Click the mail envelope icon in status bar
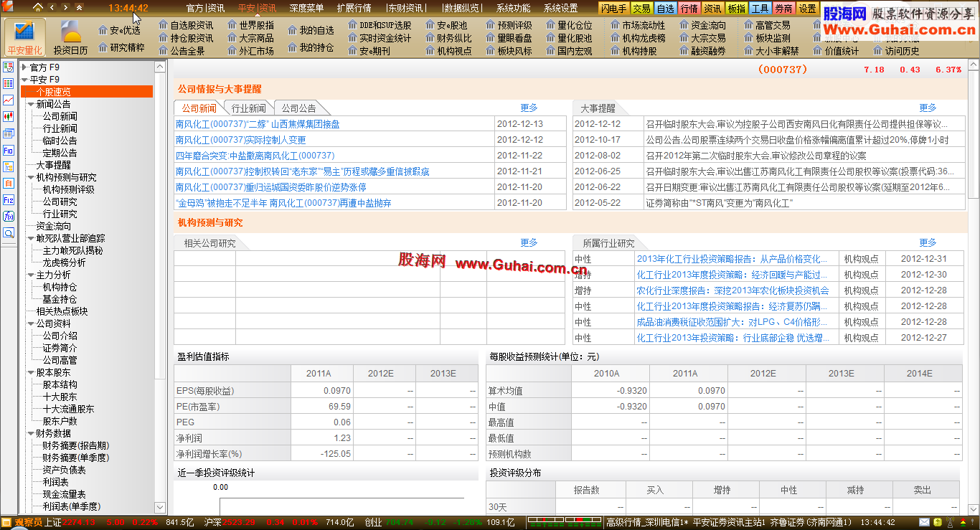 [x=925, y=522]
